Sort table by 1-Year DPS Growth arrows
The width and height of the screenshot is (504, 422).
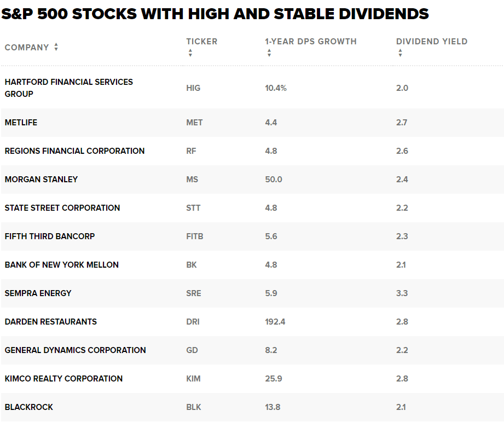click(x=269, y=53)
